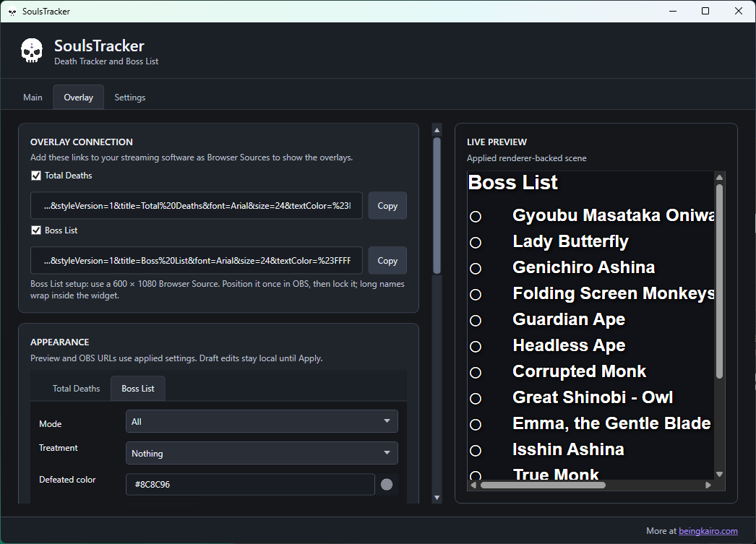Click the Corrupted Monk boss name

coord(579,371)
